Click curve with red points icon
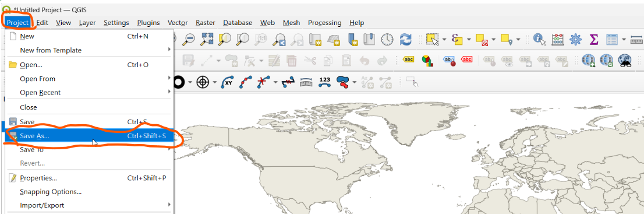Image resolution: width=644 pixels, height=214 pixels. coord(245,82)
